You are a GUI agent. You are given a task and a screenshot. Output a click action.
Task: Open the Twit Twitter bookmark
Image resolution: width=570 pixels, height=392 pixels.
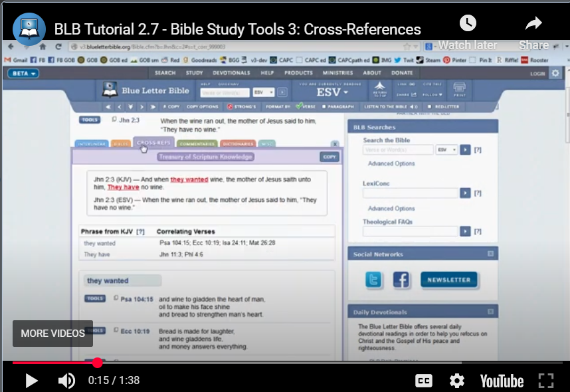pos(404,60)
